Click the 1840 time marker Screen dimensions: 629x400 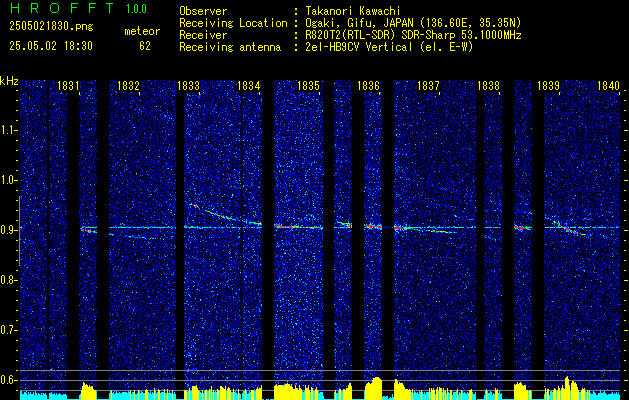coord(609,86)
